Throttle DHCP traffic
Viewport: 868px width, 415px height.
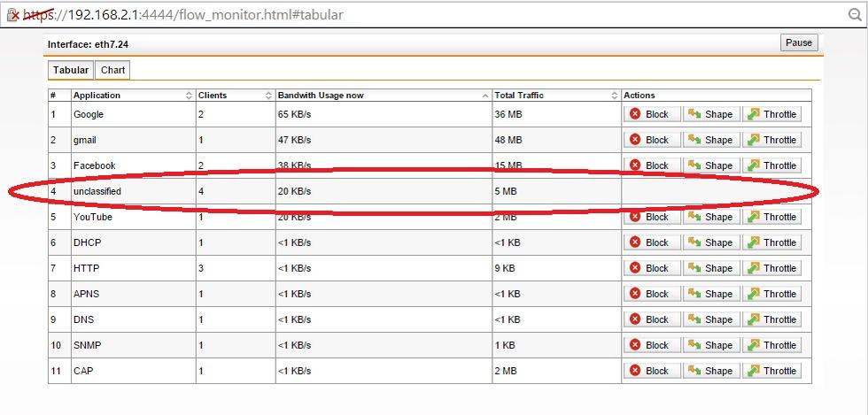tap(771, 242)
